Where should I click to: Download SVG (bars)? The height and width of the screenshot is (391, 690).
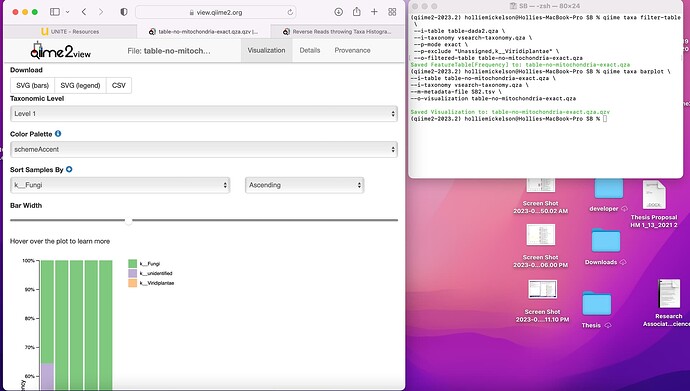click(33, 86)
